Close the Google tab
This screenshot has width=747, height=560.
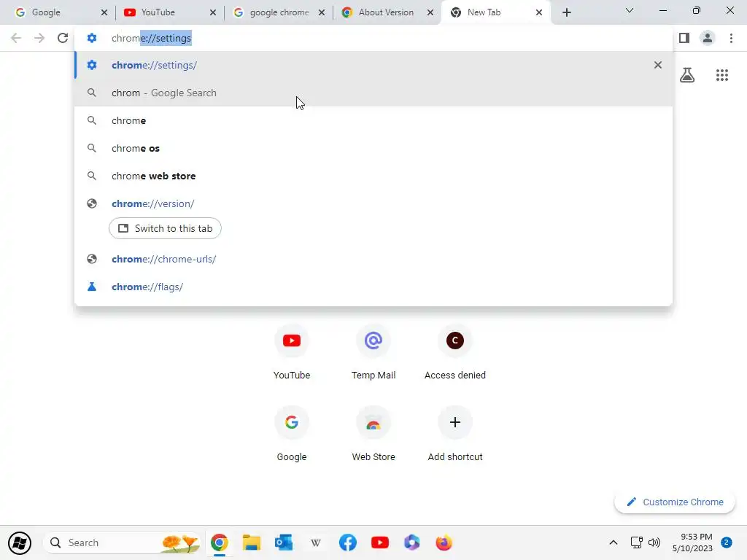pyautogui.click(x=104, y=12)
